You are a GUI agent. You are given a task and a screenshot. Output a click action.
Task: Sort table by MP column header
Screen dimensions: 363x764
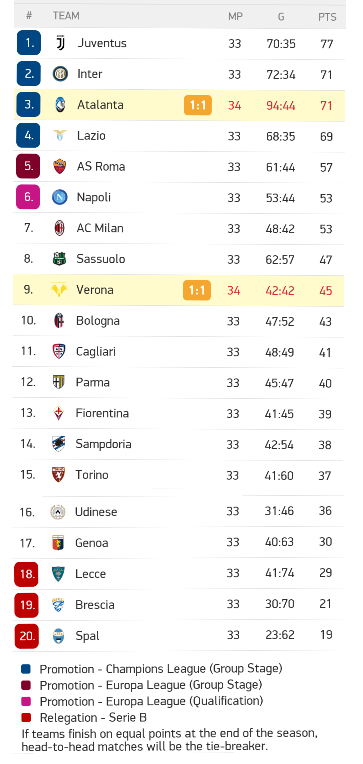pyautogui.click(x=235, y=17)
